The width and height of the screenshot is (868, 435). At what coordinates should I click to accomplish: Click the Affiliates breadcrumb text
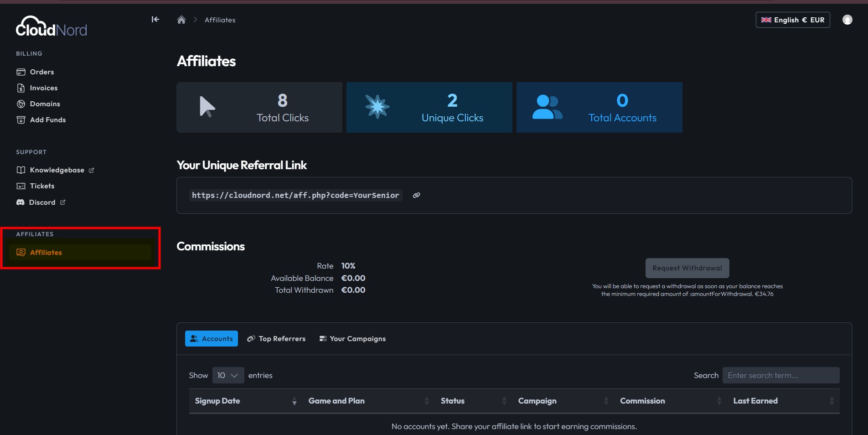tap(220, 20)
